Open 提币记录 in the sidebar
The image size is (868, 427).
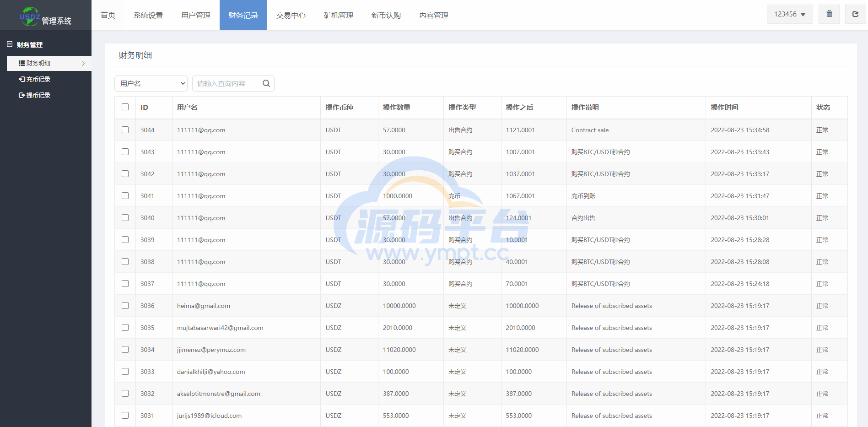(49, 95)
